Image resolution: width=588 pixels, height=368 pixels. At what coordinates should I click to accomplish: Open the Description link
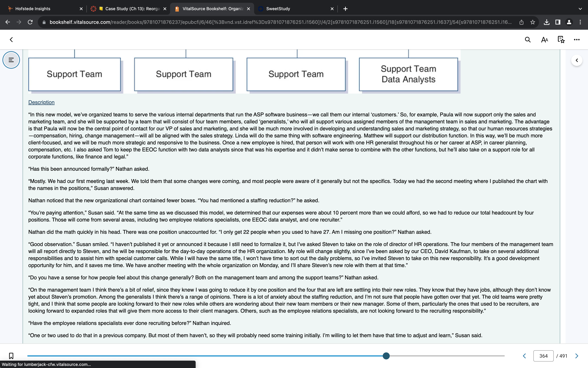[x=41, y=103]
